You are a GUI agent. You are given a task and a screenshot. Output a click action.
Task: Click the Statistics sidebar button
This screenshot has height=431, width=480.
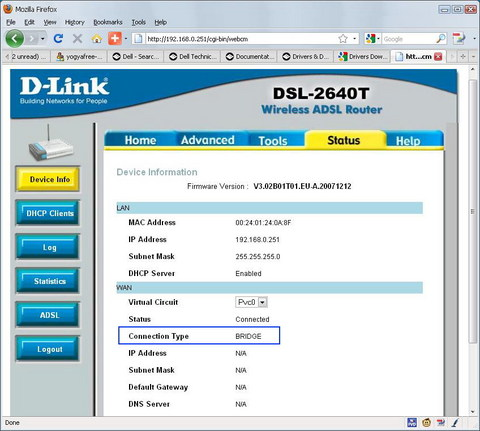[48, 281]
